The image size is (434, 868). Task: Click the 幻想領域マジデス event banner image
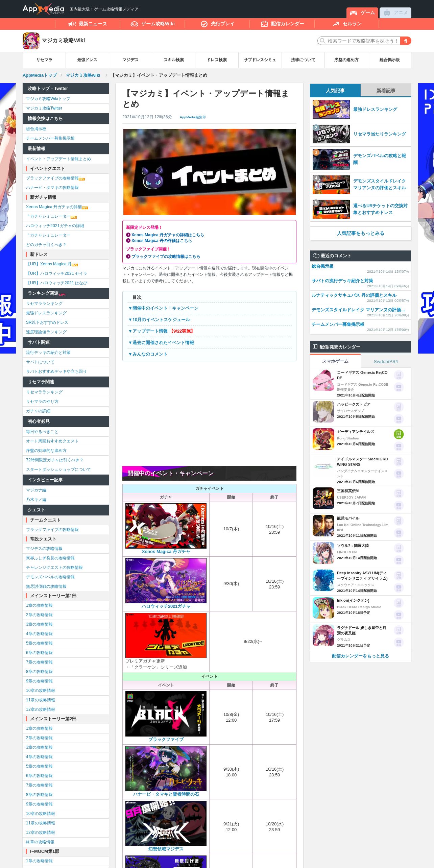[x=166, y=823]
